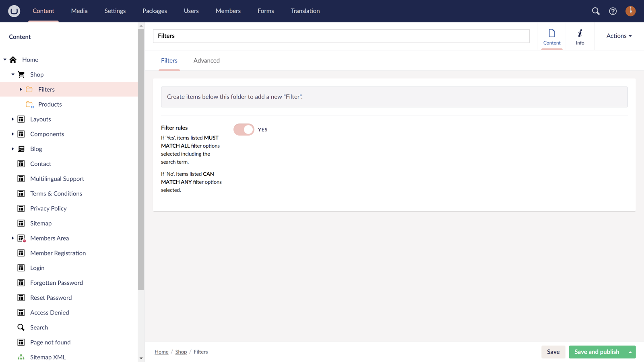Click the Shop cart icon in tree
Viewport: 644px width, 362px height.
point(21,74)
